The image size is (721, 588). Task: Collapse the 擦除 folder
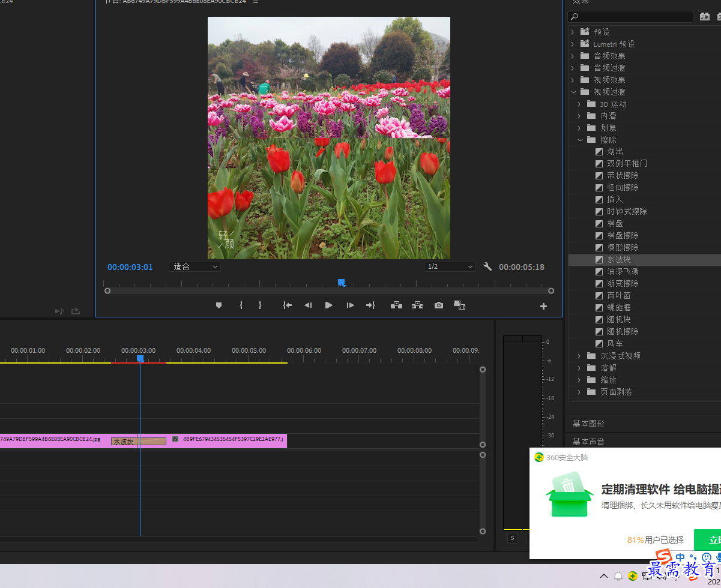(580, 140)
